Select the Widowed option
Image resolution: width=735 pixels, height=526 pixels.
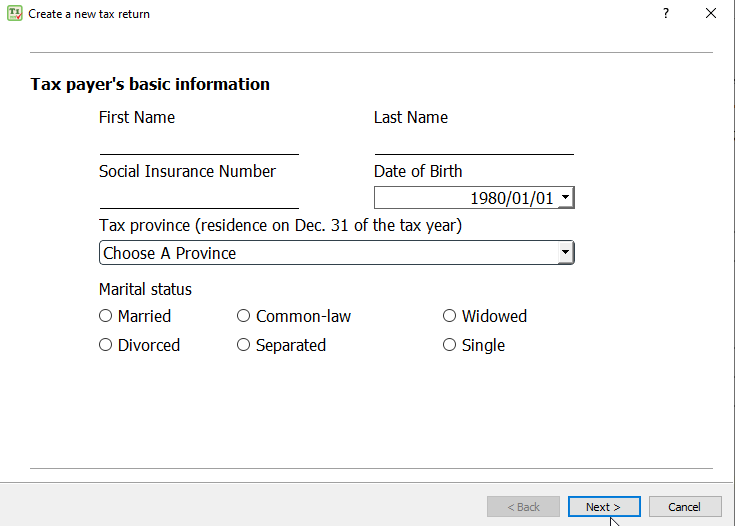pyautogui.click(x=450, y=316)
